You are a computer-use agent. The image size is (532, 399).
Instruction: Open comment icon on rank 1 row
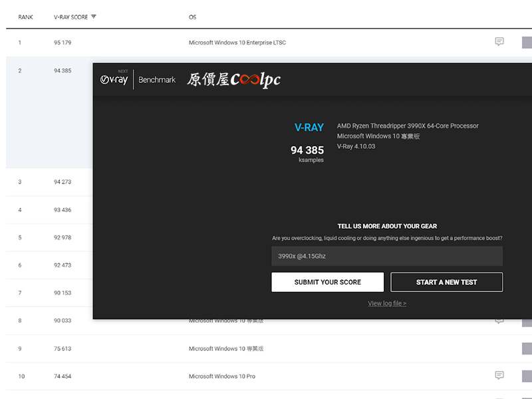[499, 41]
